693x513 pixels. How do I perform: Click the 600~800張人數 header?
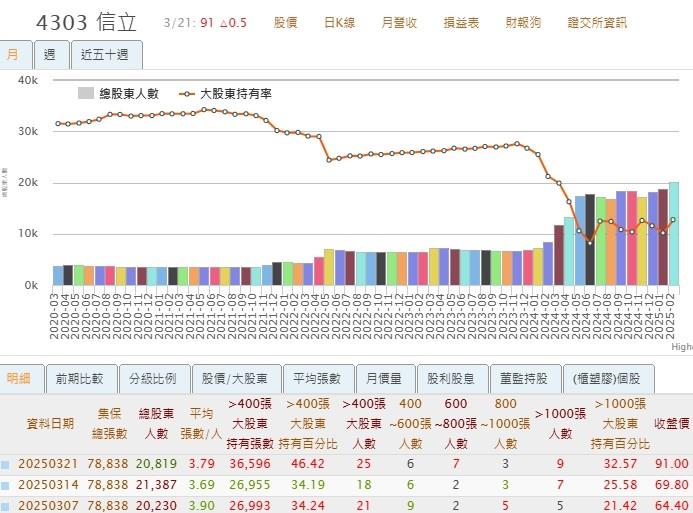tap(456, 423)
